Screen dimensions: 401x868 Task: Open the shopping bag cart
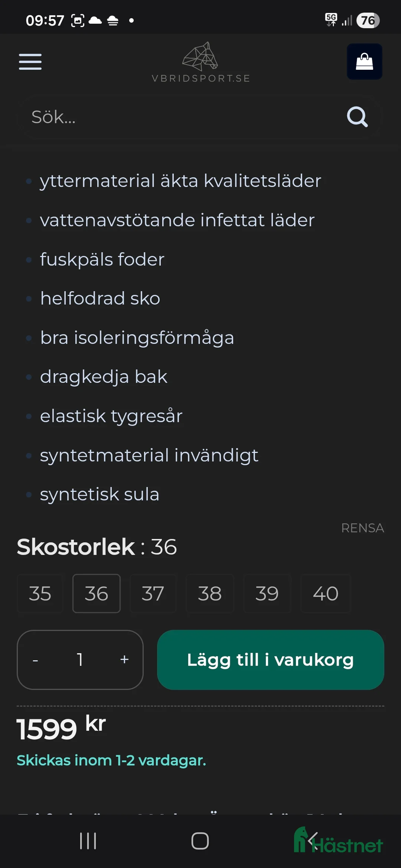(364, 62)
